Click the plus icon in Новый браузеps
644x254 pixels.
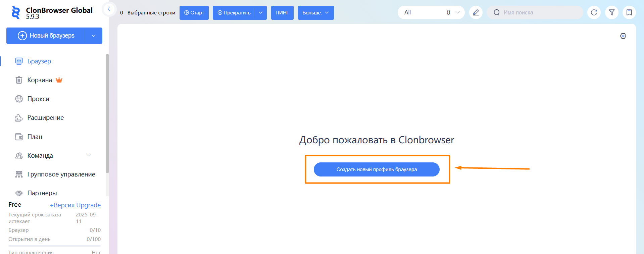point(22,36)
